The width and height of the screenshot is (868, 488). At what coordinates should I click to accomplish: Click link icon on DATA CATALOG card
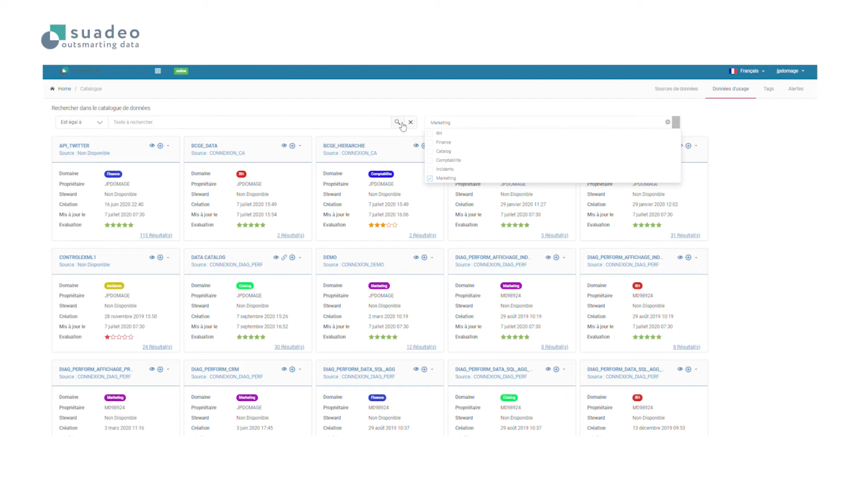point(284,257)
